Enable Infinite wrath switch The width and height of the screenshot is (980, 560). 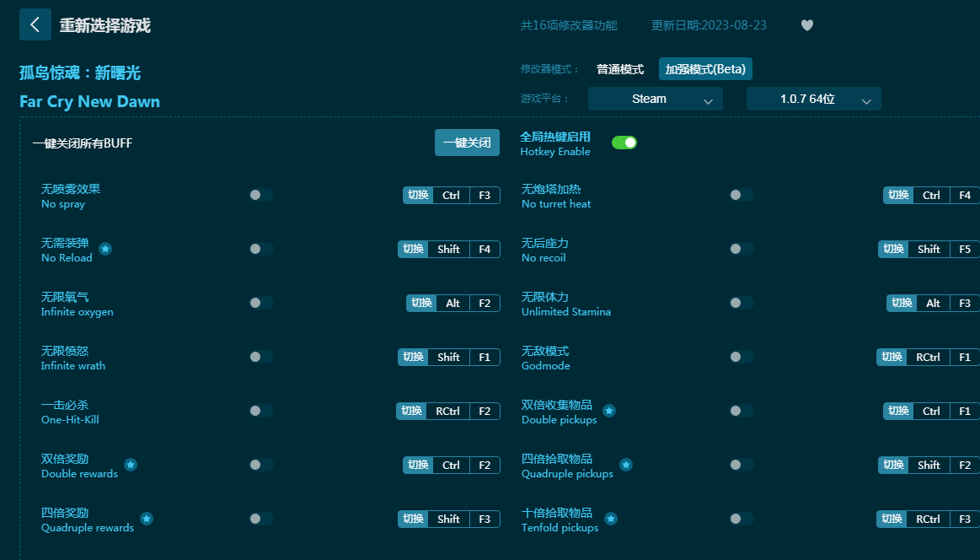[261, 357]
